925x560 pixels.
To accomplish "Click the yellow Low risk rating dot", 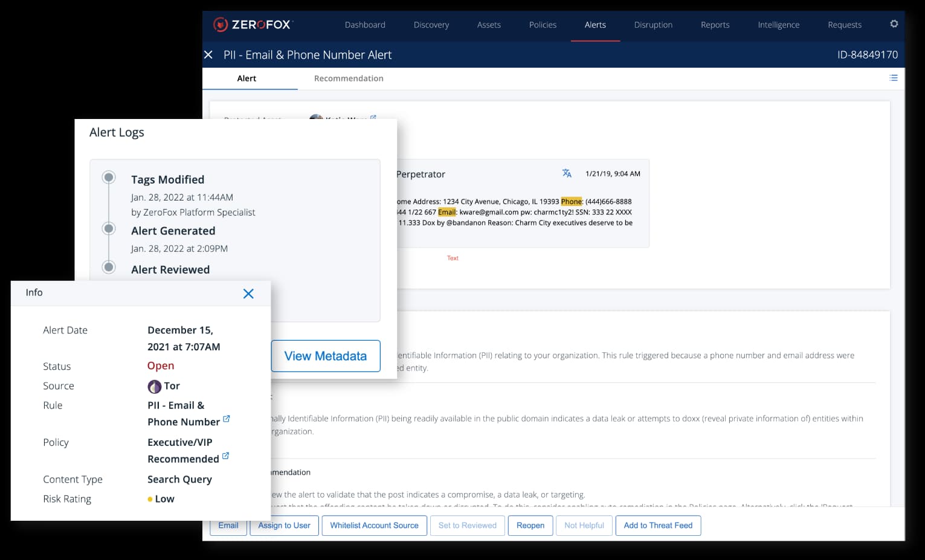I will point(150,499).
